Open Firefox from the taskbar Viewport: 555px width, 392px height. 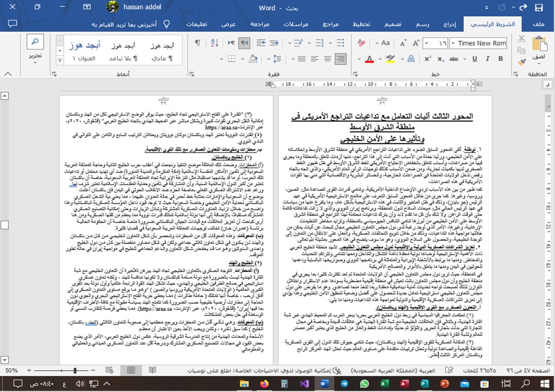coord(264,383)
